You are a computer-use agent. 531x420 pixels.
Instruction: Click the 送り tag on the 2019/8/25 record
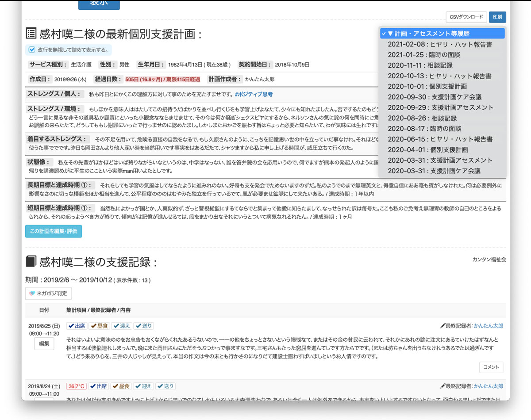click(143, 326)
